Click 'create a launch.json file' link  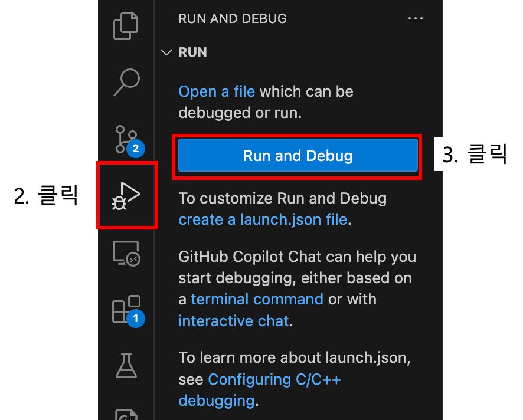click(x=263, y=219)
